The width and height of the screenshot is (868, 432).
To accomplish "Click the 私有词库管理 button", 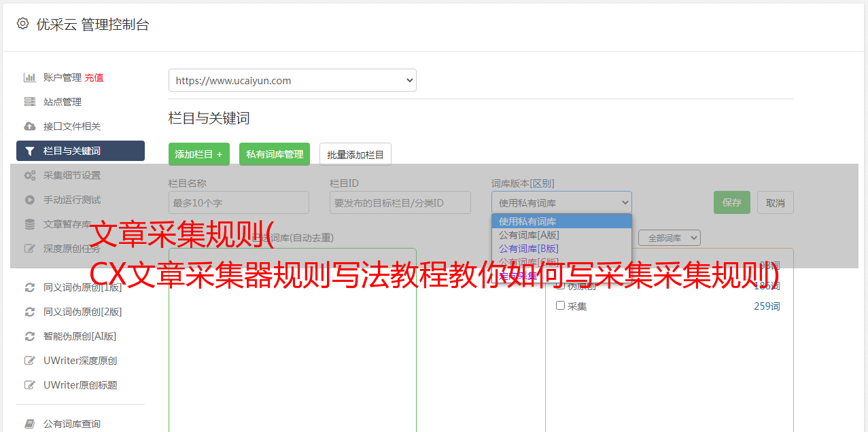I will pyautogui.click(x=275, y=154).
